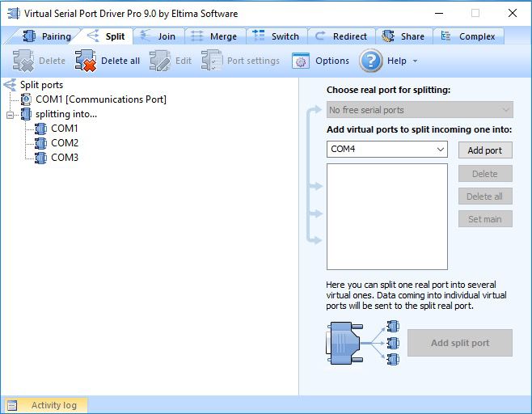Switch to the Join tab

point(158,36)
